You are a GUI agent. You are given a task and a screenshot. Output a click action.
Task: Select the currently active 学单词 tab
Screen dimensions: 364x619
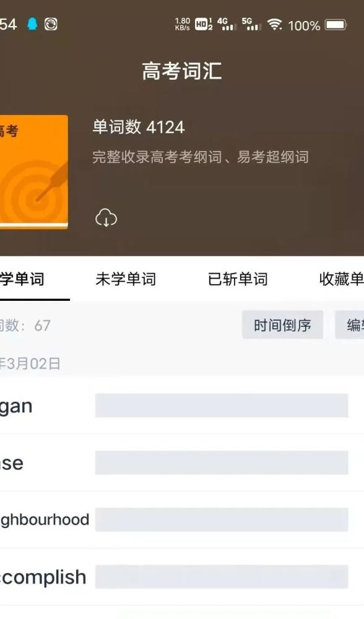pyautogui.click(x=22, y=279)
